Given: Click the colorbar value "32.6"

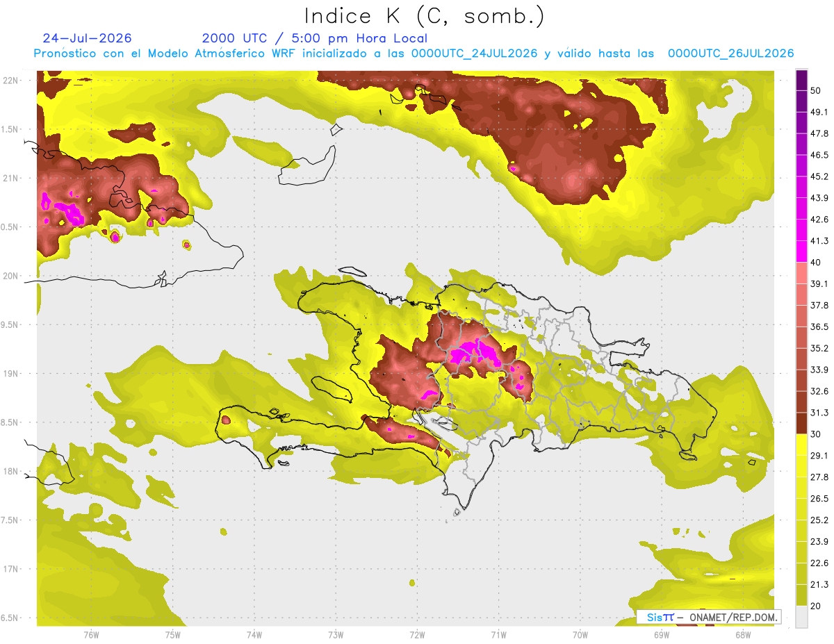Looking at the screenshot, I should tap(819, 391).
